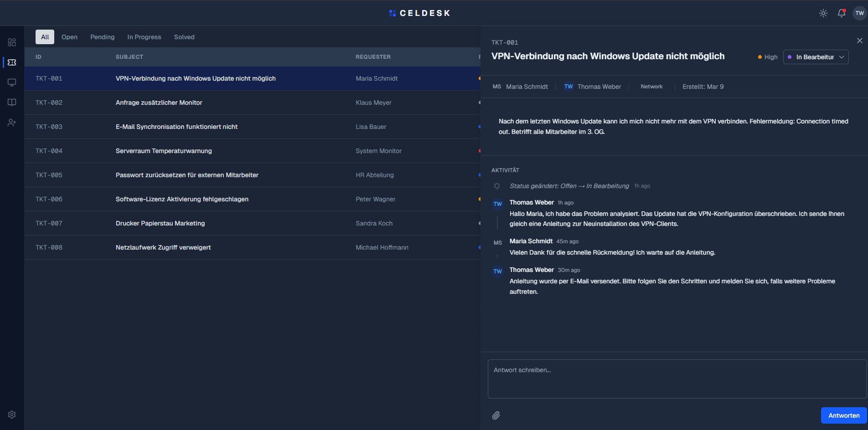Filter by the Solved tab
This screenshot has width=868, height=430.
coord(184,37)
